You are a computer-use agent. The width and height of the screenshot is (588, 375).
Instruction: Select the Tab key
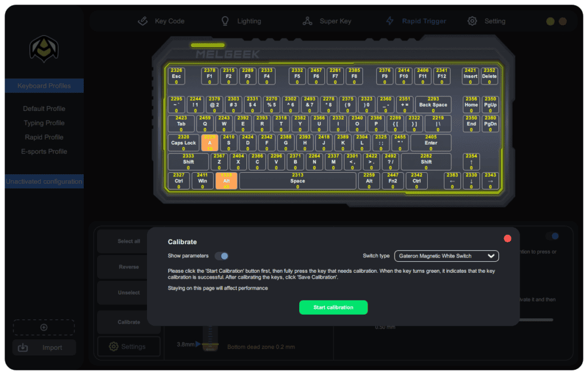click(x=181, y=123)
